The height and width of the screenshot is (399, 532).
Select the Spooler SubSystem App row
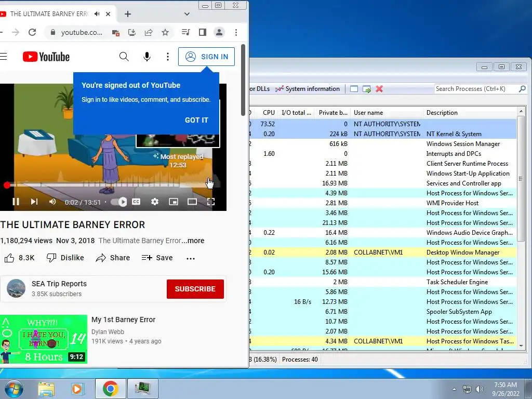383,312
